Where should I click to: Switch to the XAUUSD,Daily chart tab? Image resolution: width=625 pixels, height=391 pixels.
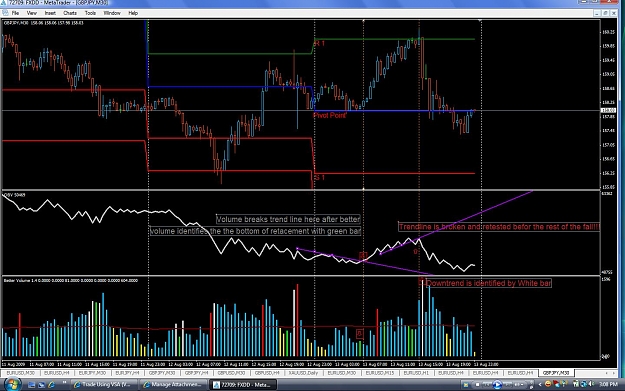304,373
